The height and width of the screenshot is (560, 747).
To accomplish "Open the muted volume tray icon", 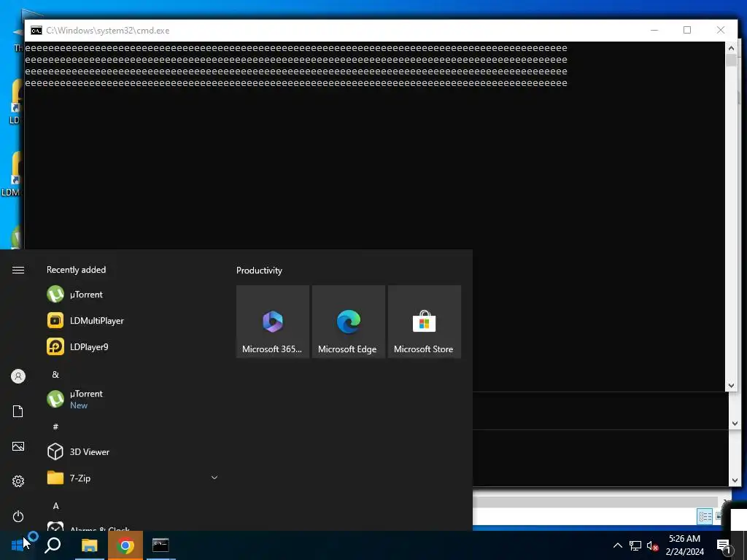I will point(652,545).
